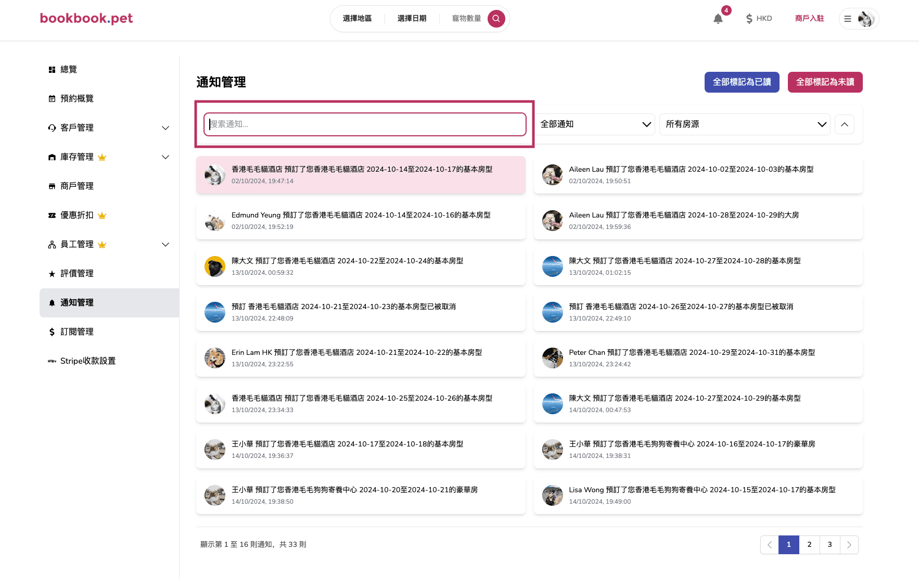Click the HKD currency dollar icon

[749, 19]
